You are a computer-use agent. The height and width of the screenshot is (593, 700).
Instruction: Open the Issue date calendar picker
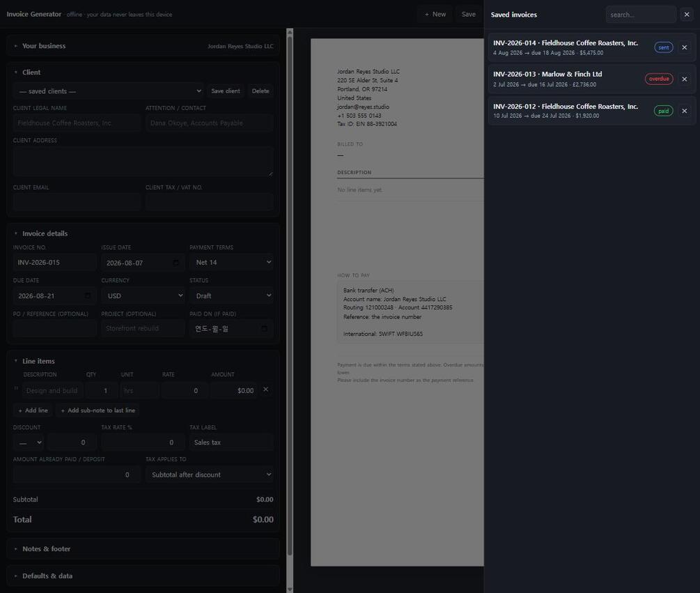tap(176, 263)
